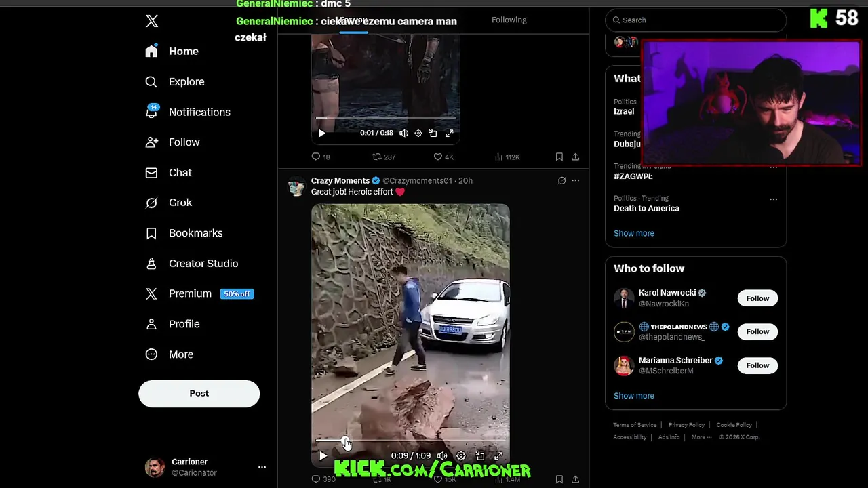The height and width of the screenshot is (488, 868).
Task: Toggle picture-in-picture on 1:09 video
Action: (x=480, y=456)
